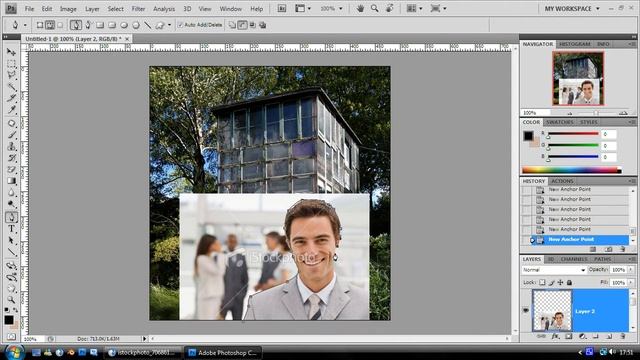
Task: Select the Pen tool in toolbox
Action: point(11,217)
